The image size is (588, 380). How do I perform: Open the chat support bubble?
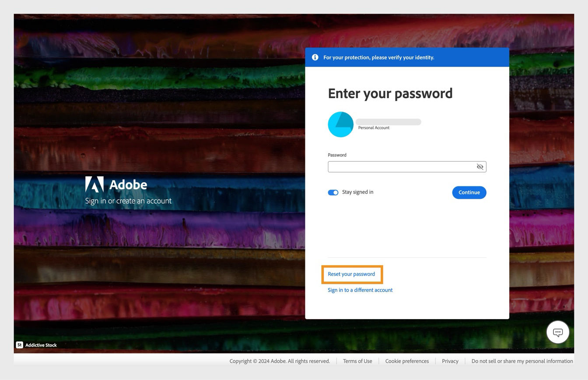[558, 332]
